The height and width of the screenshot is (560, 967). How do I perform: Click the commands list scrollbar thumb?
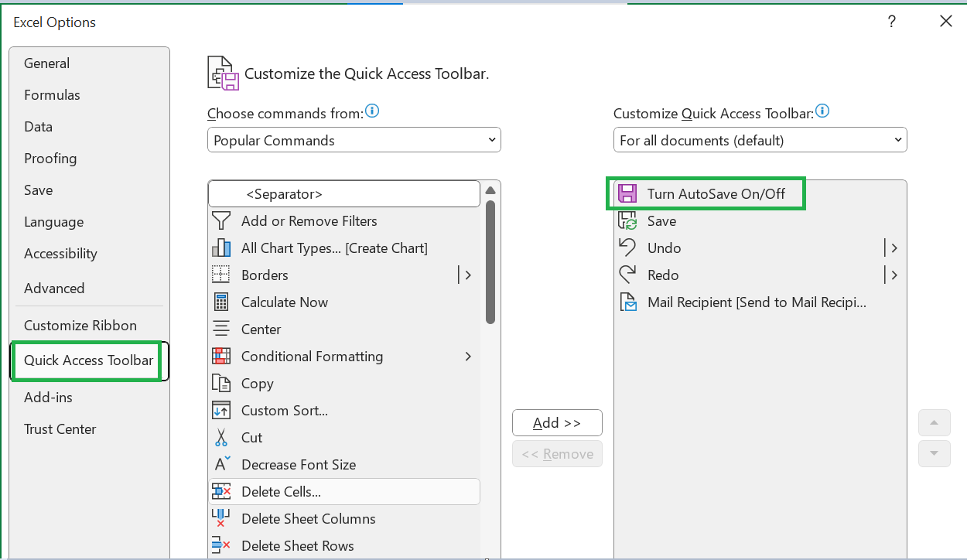[x=490, y=261]
